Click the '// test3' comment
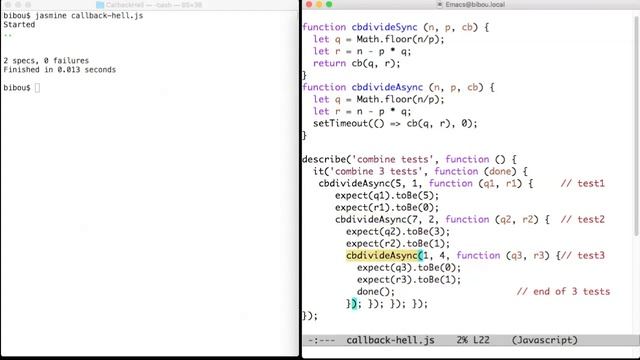Image resolution: width=640 pixels, height=360 pixels. click(582, 256)
